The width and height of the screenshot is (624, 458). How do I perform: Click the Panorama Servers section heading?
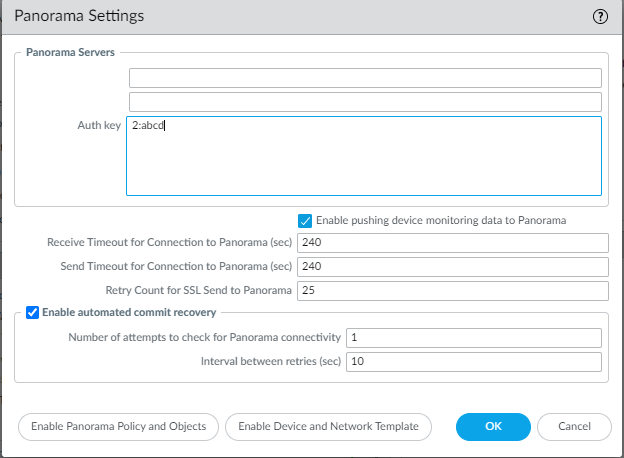(x=70, y=52)
